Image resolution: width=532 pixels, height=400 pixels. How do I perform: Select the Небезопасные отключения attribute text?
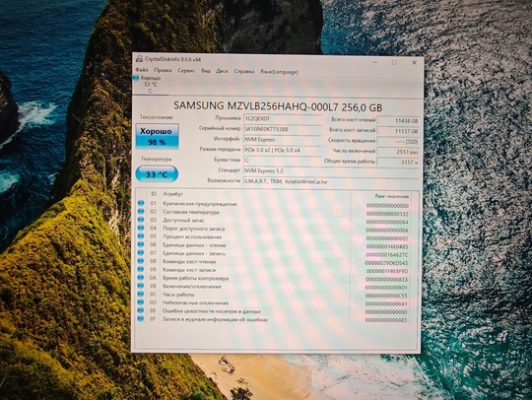tap(195, 302)
